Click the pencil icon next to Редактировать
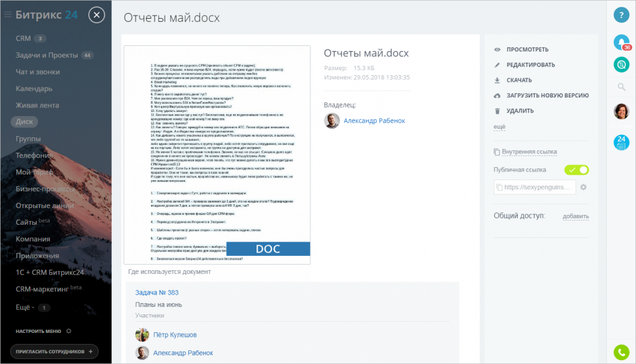The image size is (636, 364). [x=497, y=65]
